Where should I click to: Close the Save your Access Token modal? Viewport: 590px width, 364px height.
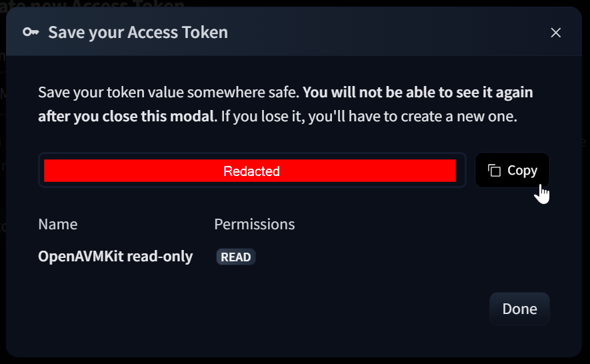point(556,33)
